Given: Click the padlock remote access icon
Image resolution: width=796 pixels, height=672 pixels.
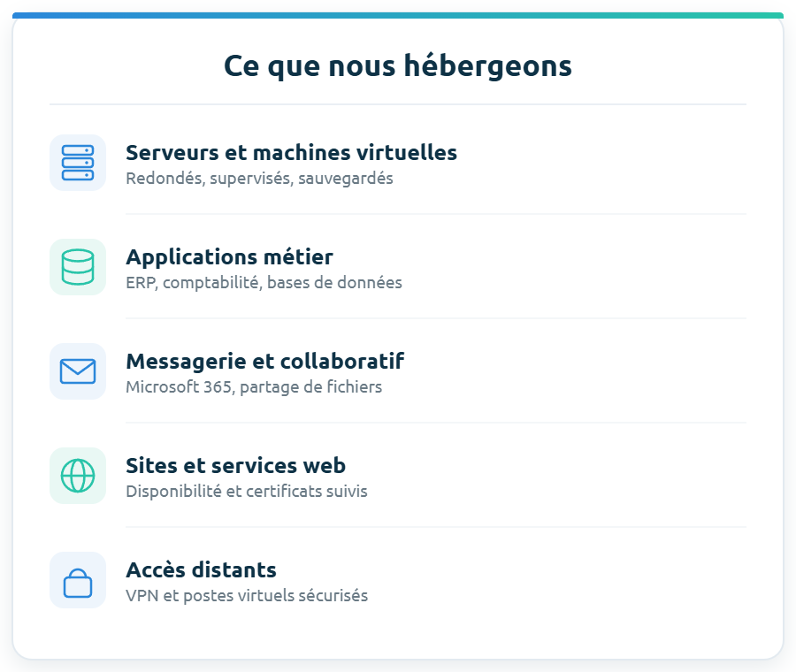Looking at the screenshot, I should tap(78, 580).
